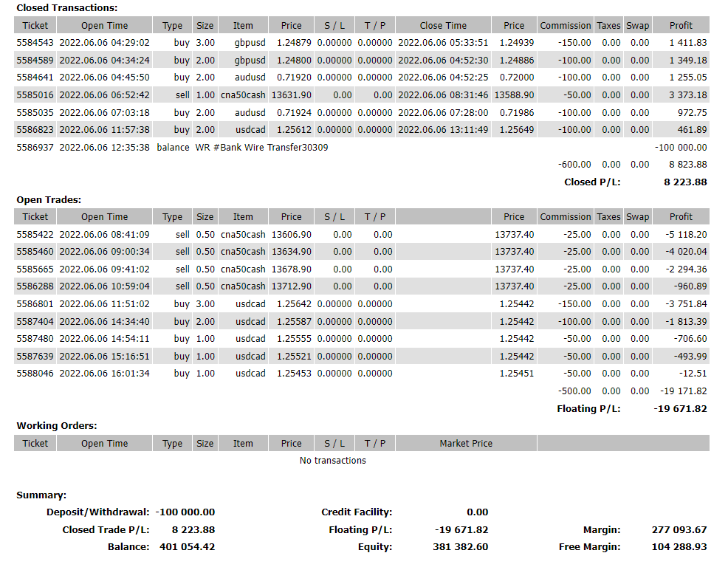
Task: Click the floating loss -1 813.39
Action: tap(686, 322)
